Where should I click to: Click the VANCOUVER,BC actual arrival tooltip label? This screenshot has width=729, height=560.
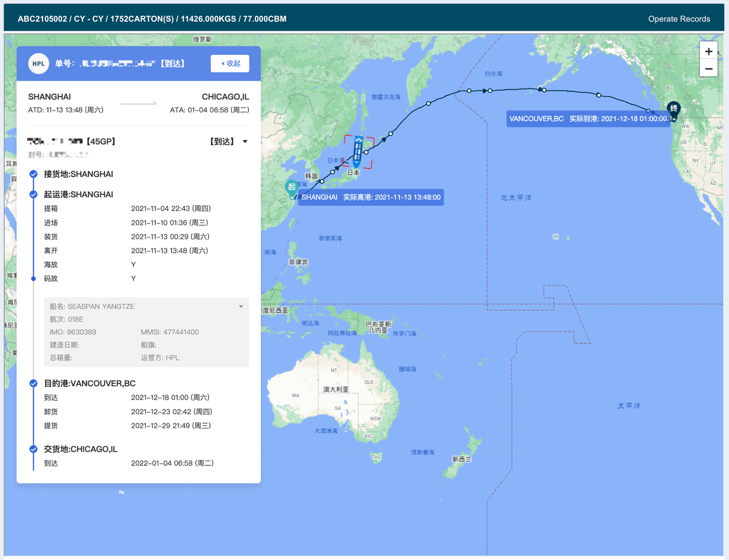(x=588, y=119)
